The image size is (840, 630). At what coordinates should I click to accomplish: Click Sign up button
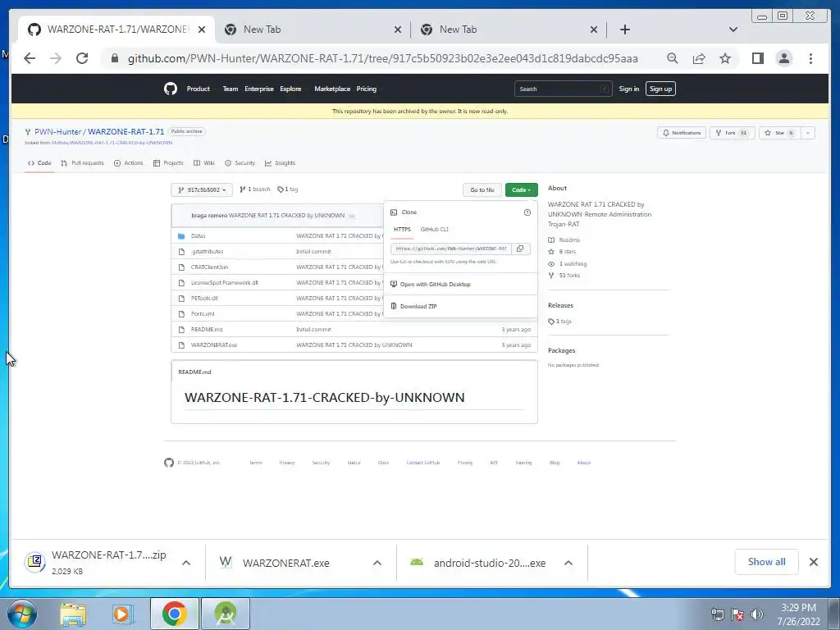tap(660, 89)
